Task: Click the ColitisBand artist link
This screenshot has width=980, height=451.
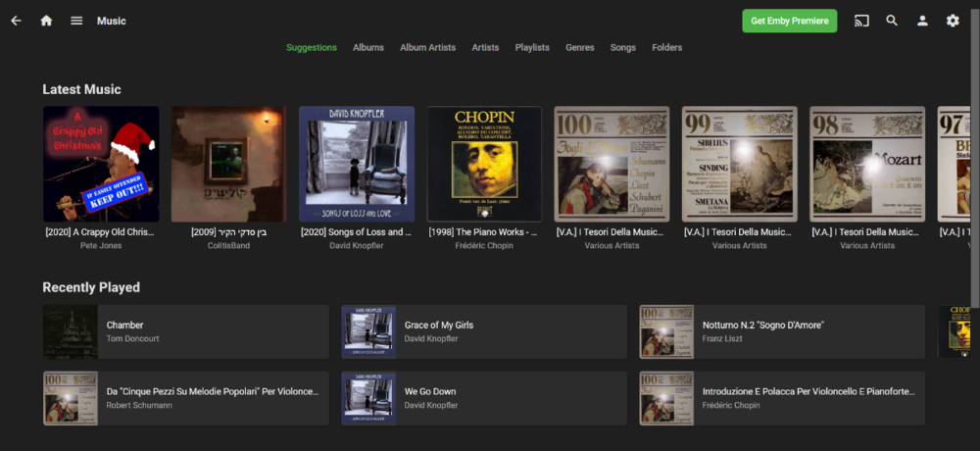Action: [x=228, y=245]
